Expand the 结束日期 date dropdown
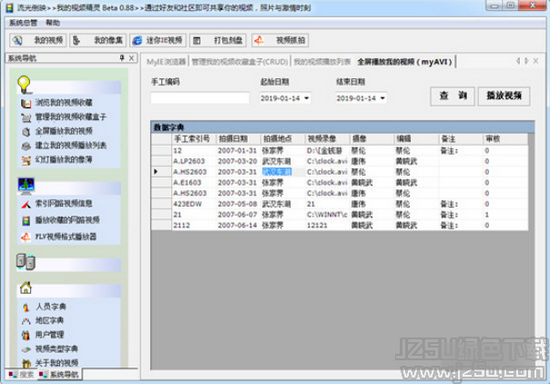This screenshot has height=384, width=550. 383,98
